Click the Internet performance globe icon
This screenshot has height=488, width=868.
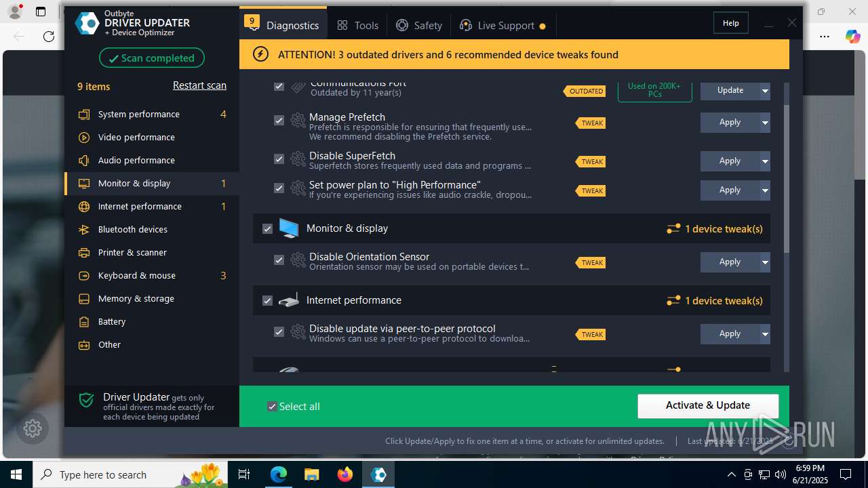[84, 207]
